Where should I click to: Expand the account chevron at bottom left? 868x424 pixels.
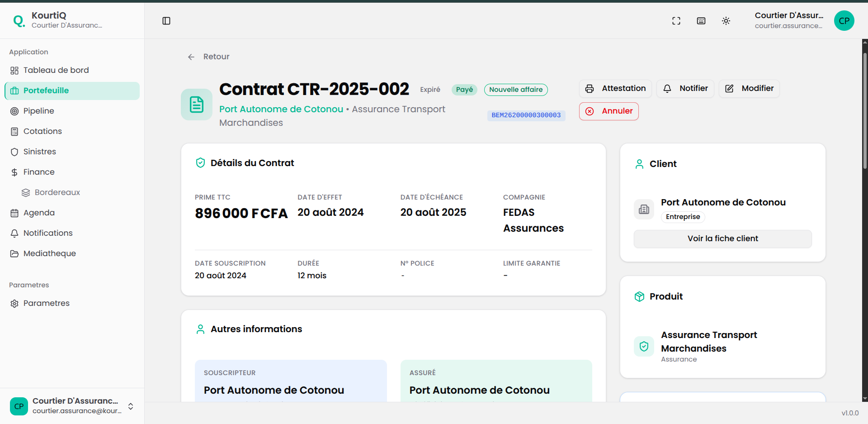[x=131, y=406]
